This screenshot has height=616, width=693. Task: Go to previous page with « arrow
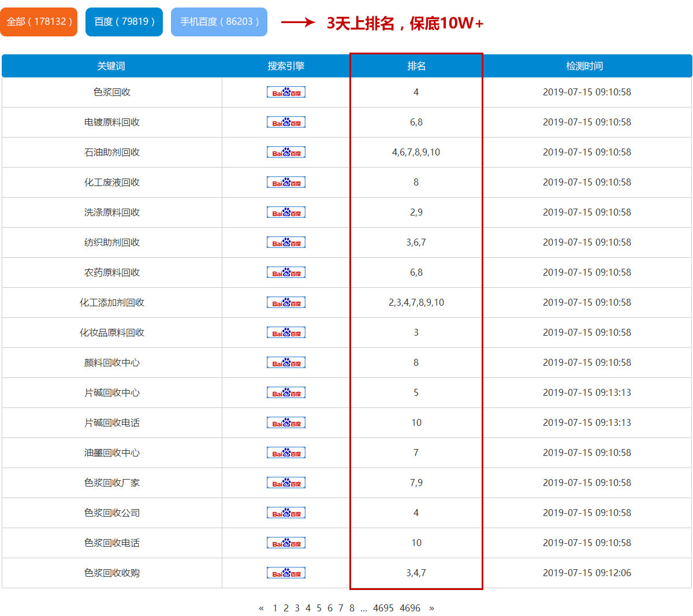tap(262, 608)
